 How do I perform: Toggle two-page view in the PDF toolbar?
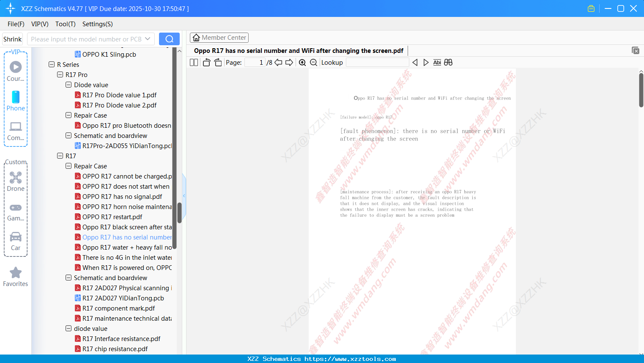point(194,63)
